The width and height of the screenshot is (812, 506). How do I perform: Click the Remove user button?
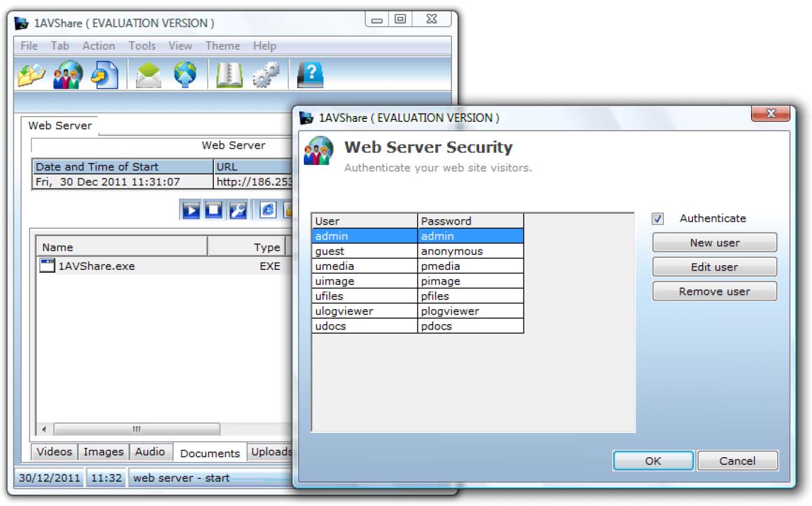[714, 291]
